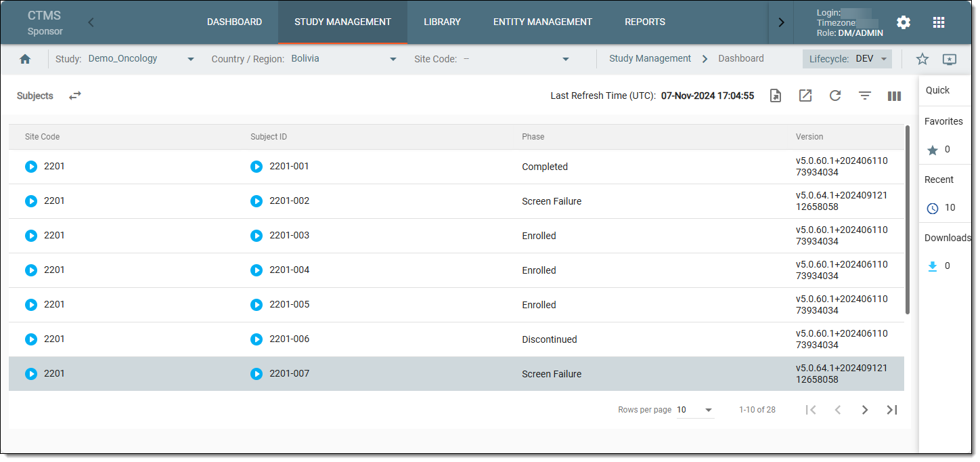Click the presentation screen star icon
This screenshot has height=462, width=980.
pos(950,59)
